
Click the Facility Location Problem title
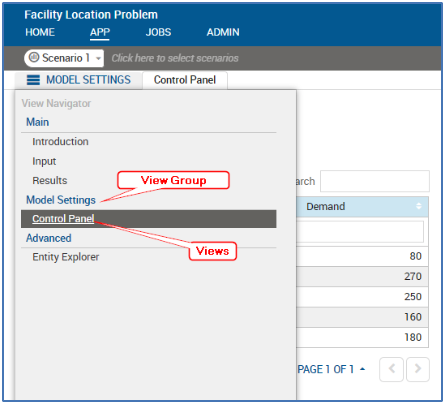[x=91, y=15]
